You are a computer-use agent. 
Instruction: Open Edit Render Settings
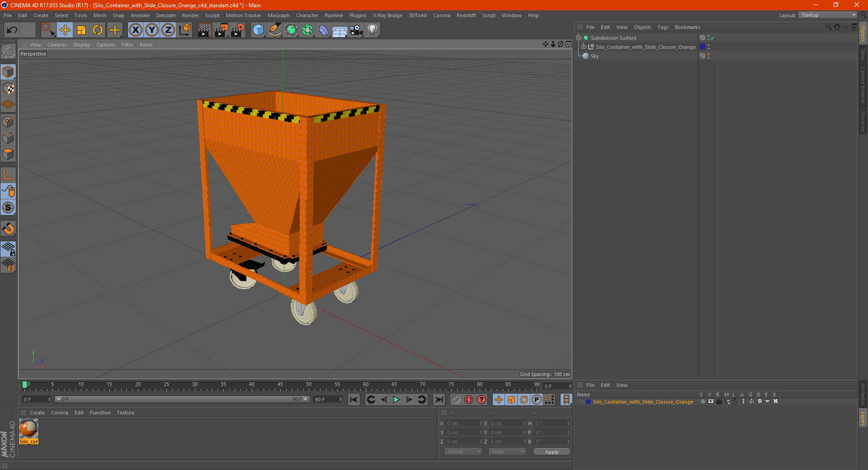coord(238,30)
